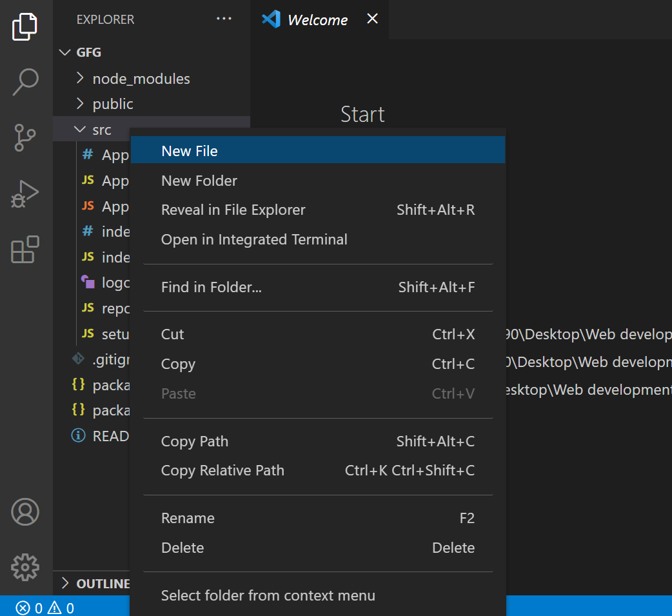Expand the Outline section
Viewport: 672px width, 616px height.
pyautogui.click(x=97, y=583)
